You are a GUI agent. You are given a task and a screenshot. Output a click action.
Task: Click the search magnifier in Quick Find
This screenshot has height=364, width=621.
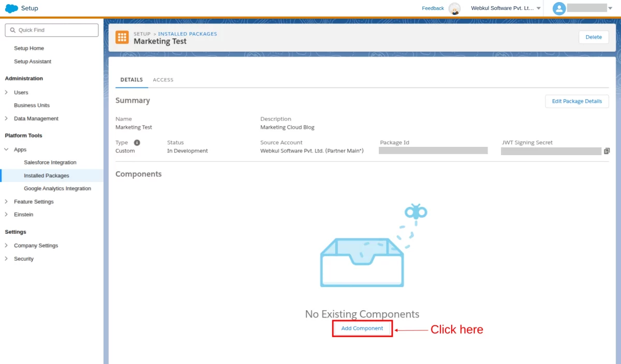coord(13,30)
